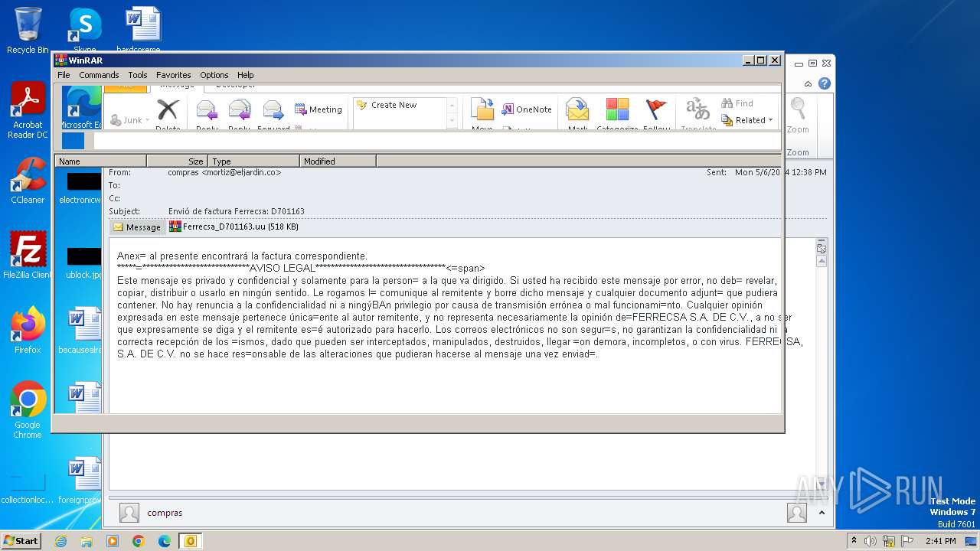Send message to OneNote
Screen dimensions: 980x551
click(x=527, y=109)
